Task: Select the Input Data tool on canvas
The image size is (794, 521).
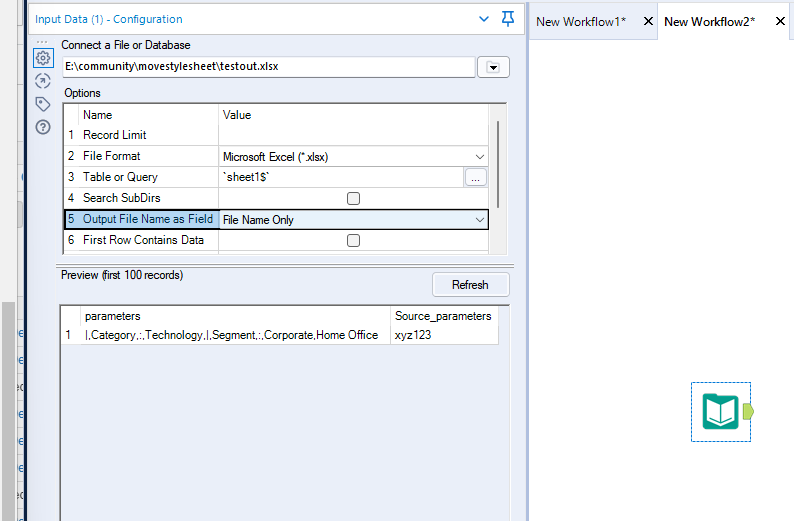Action: click(720, 411)
